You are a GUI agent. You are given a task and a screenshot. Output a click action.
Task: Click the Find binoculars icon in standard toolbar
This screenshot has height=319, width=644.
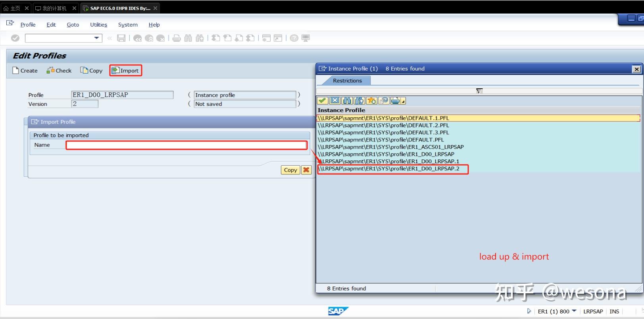pos(188,38)
